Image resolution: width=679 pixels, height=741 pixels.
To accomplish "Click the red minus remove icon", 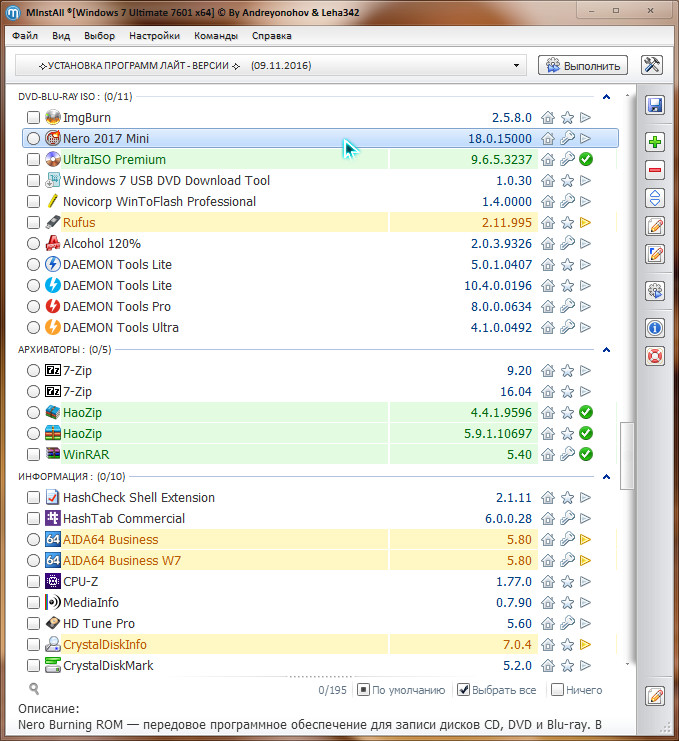I will [x=655, y=170].
